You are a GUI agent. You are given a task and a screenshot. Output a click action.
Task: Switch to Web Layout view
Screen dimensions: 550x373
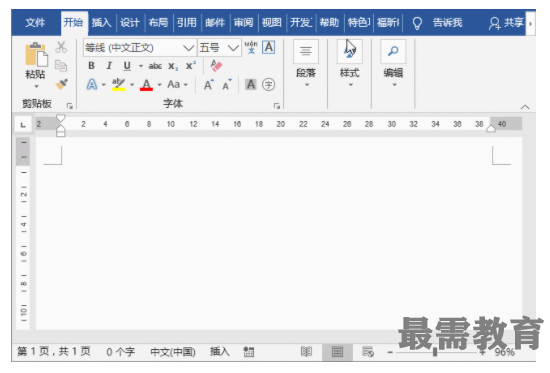click(x=368, y=352)
